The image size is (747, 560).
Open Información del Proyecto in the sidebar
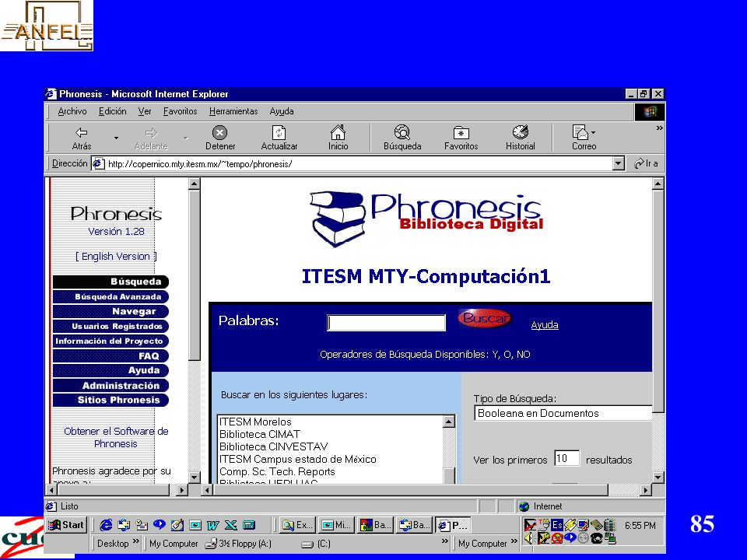pyautogui.click(x=110, y=341)
